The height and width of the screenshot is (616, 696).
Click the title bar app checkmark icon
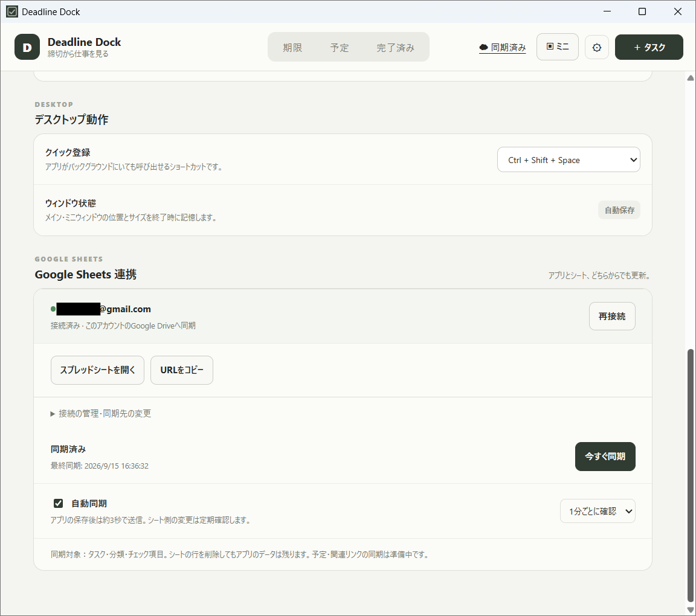point(12,11)
